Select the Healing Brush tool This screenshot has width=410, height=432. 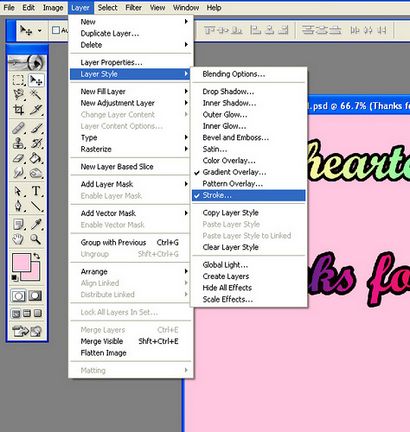(x=19, y=128)
